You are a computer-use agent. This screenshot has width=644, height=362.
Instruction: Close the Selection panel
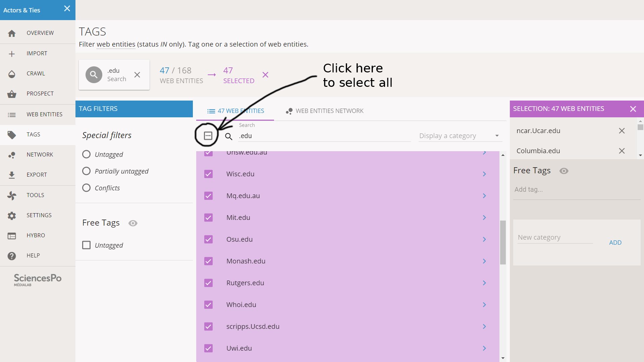pyautogui.click(x=633, y=109)
